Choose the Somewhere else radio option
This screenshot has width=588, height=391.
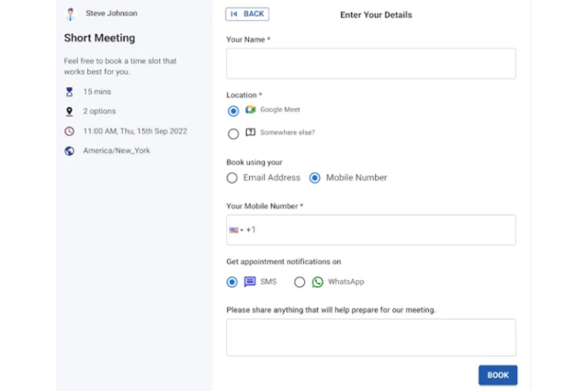point(233,134)
